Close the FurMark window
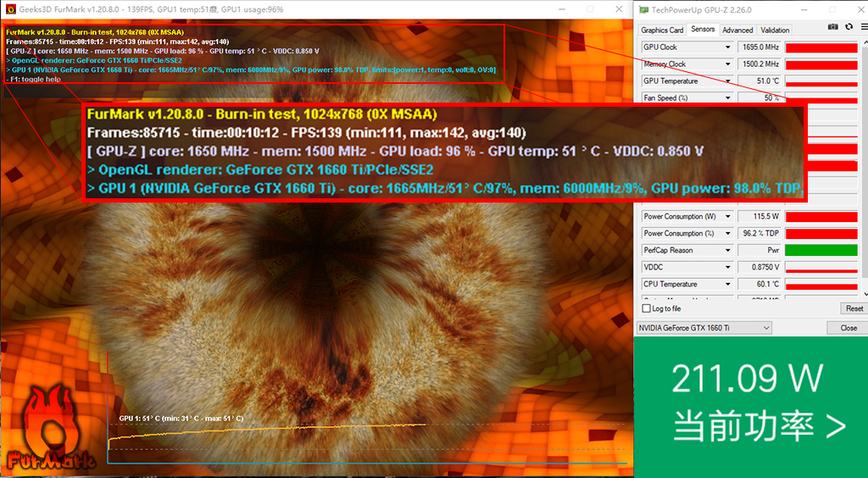The image size is (868, 478). [x=619, y=8]
